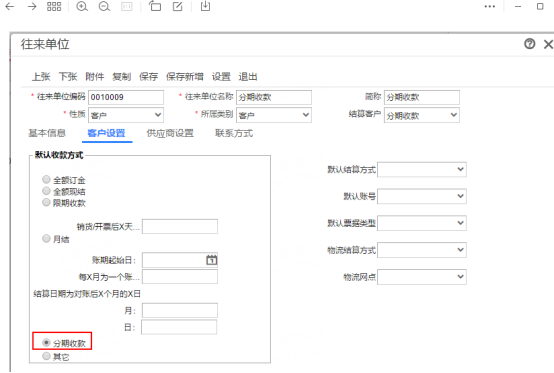Switch to the 联系方式 tab
This screenshot has width=554, height=373.
234,133
